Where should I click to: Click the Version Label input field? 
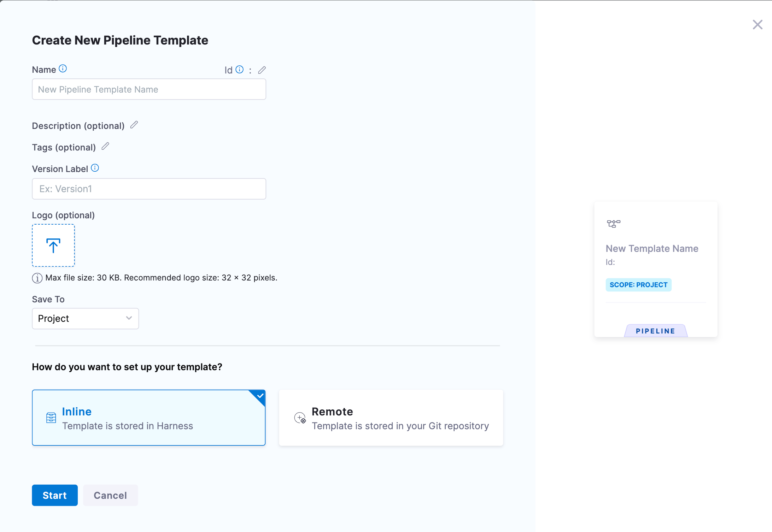coord(149,189)
